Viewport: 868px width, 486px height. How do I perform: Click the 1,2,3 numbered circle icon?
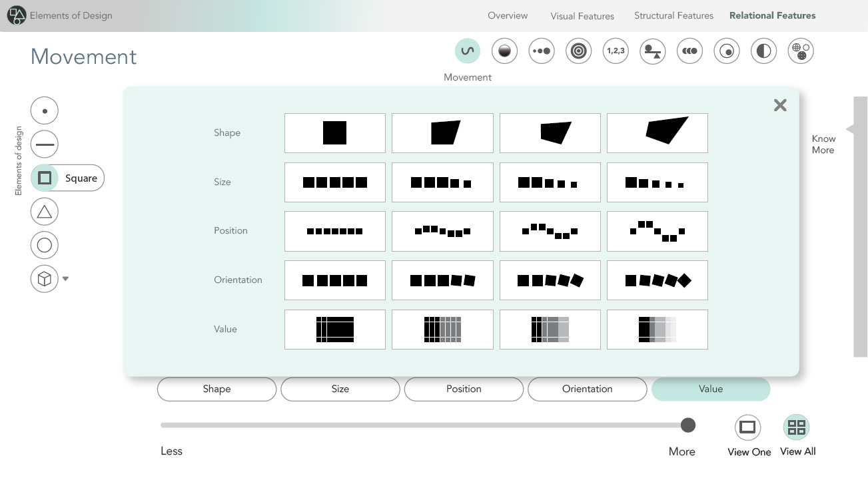click(616, 51)
